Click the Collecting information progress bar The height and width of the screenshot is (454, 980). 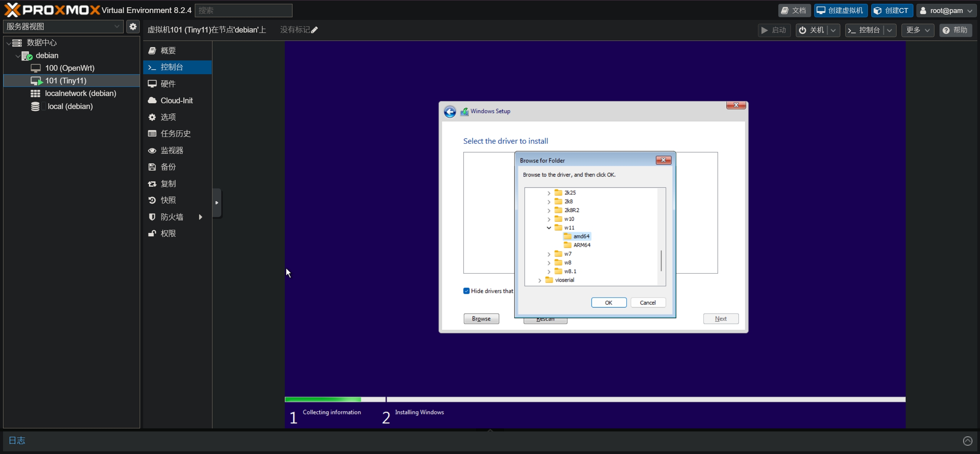point(335,399)
